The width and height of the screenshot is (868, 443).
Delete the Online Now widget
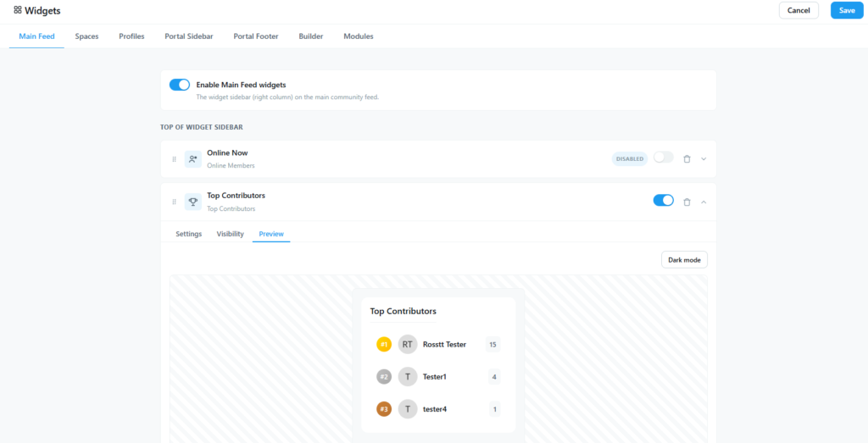point(687,159)
